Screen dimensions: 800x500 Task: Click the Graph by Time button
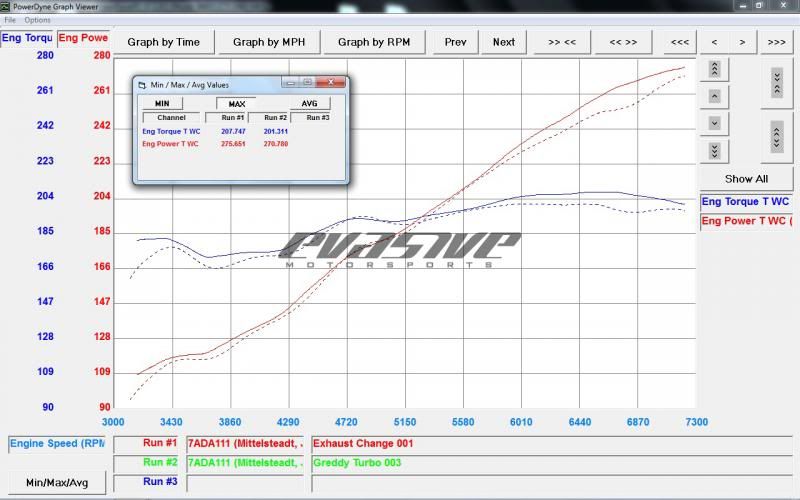tap(163, 42)
